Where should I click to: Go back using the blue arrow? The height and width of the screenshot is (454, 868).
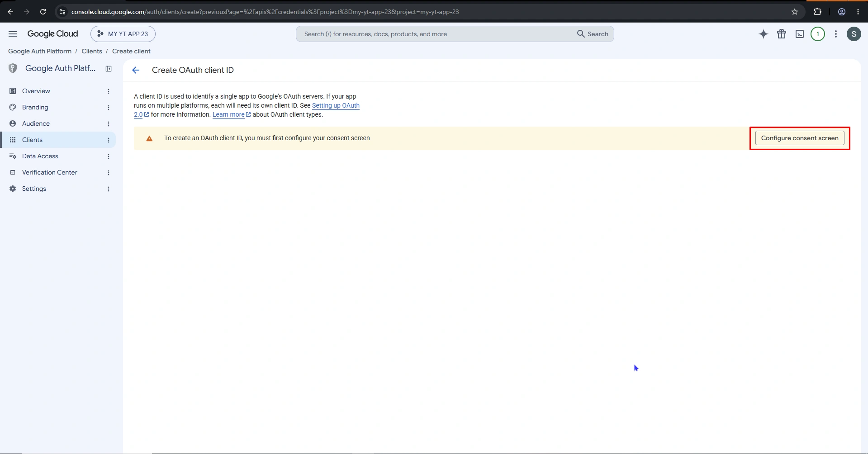pos(136,70)
